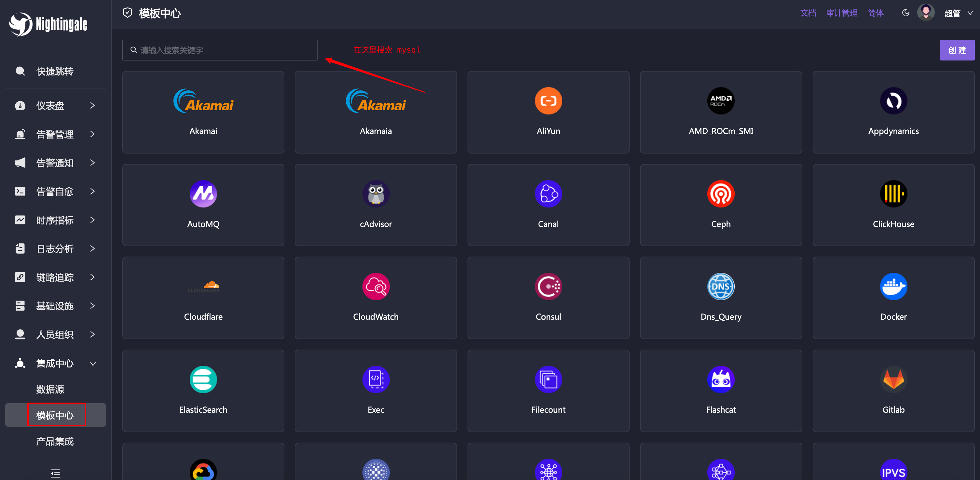Click the ElasticSearch template icon
Image resolution: width=980 pixels, height=480 pixels.
coord(203,379)
